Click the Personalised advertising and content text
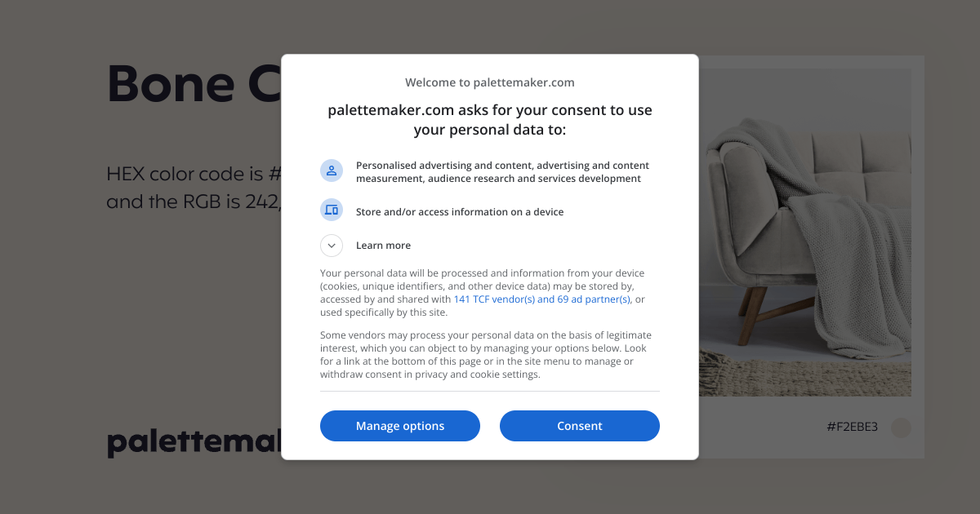The height and width of the screenshot is (514, 980). coord(503,172)
